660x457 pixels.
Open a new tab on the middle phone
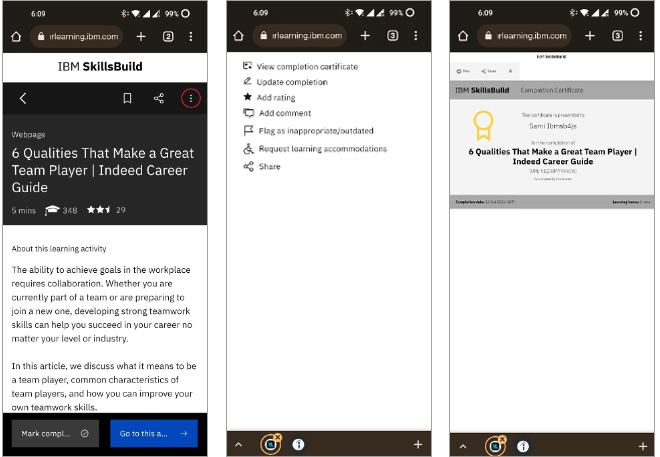pos(365,36)
